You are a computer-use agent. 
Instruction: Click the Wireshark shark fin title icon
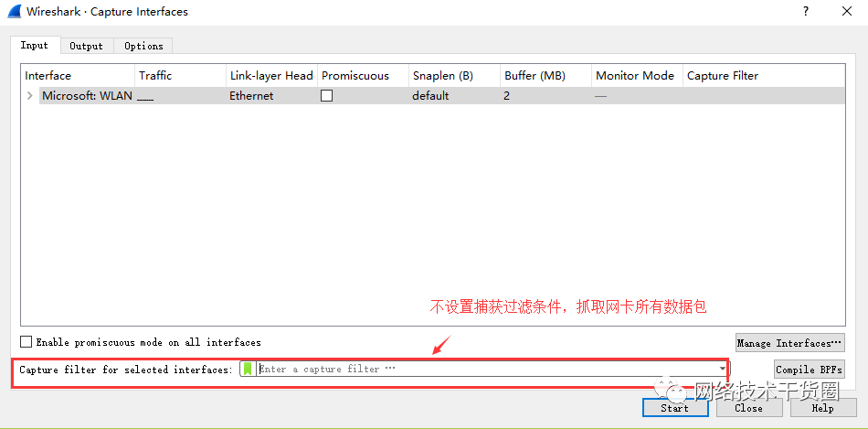tap(14, 11)
